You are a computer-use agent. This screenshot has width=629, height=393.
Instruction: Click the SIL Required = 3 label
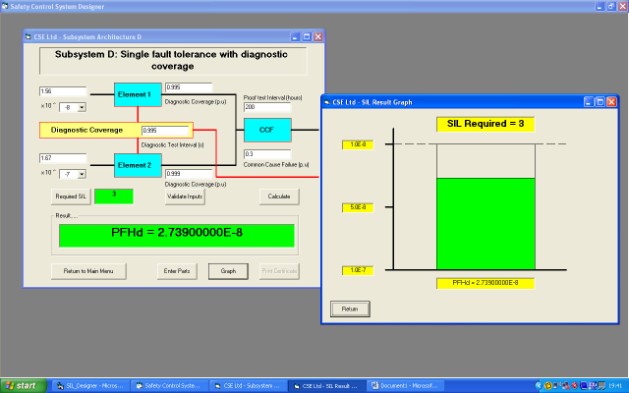coord(485,124)
